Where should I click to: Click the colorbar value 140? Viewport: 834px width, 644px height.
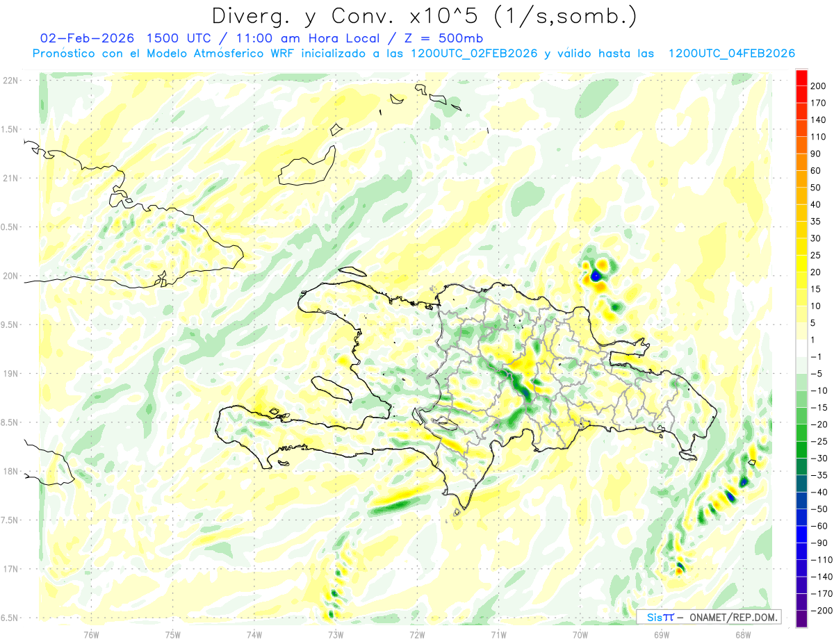click(x=819, y=119)
